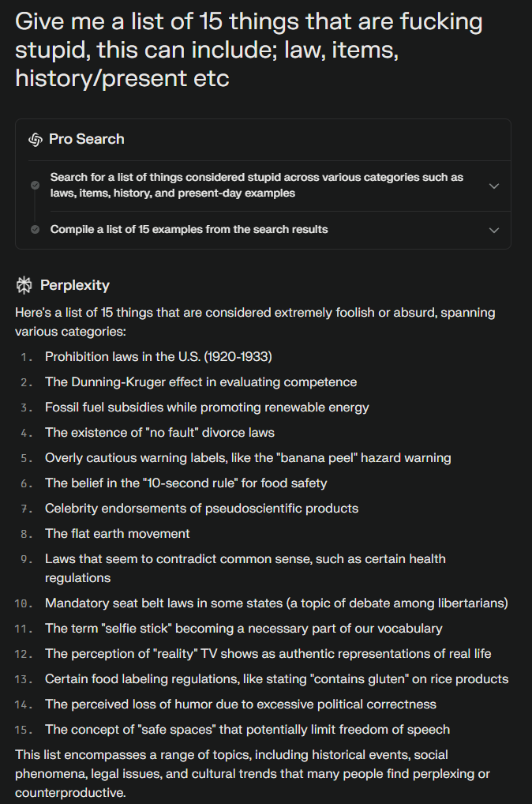Screen dimensions: 532x804
Task: Click the status dot beside the search step
Action: click(x=35, y=185)
